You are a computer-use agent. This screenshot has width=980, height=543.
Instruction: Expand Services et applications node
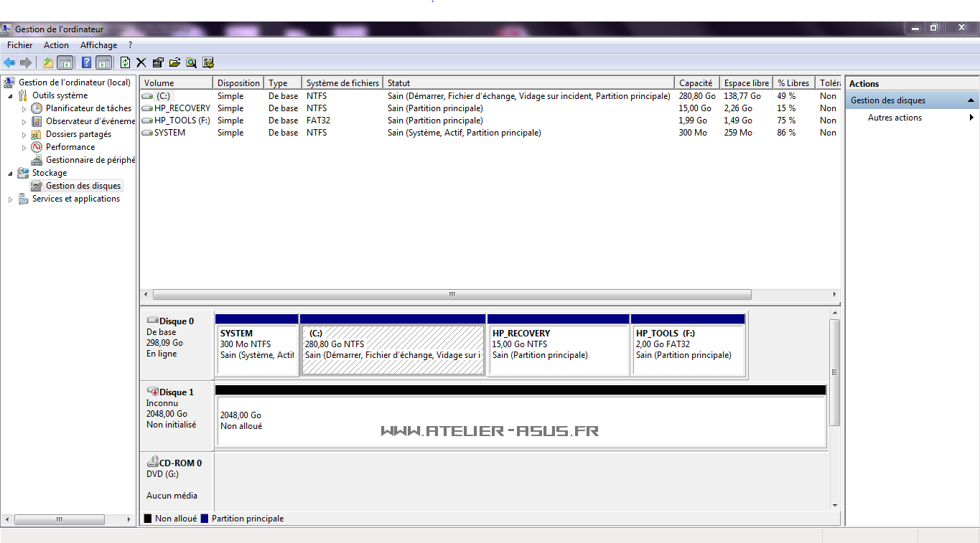click(x=10, y=199)
